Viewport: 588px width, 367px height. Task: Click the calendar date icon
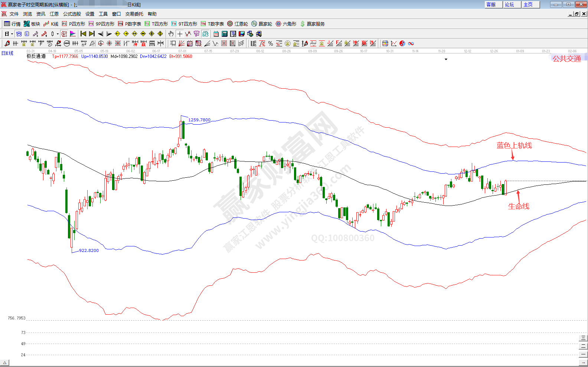pyautogui.click(x=216, y=34)
